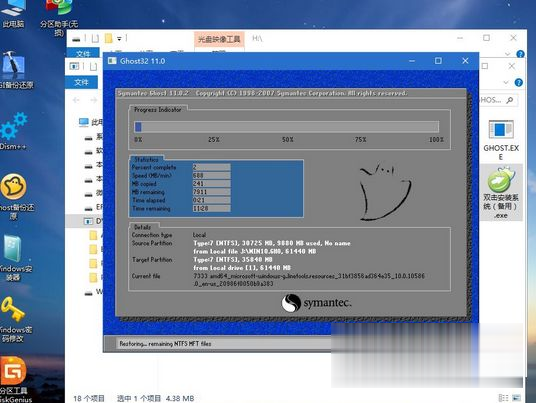Open the help icon in the front Explorer ribbon
The width and height of the screenshot is (536, 403).
519,82
